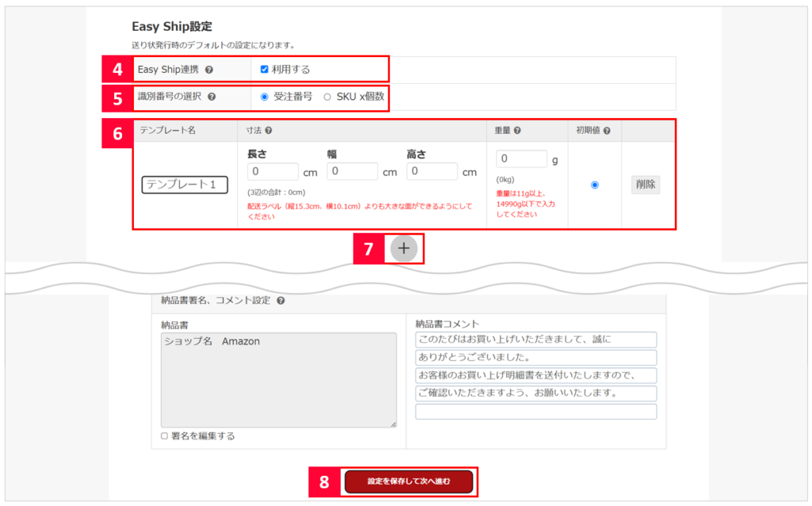812x506 pixels.
Task: Click the weight input field in grams
Action: point(521,159)
